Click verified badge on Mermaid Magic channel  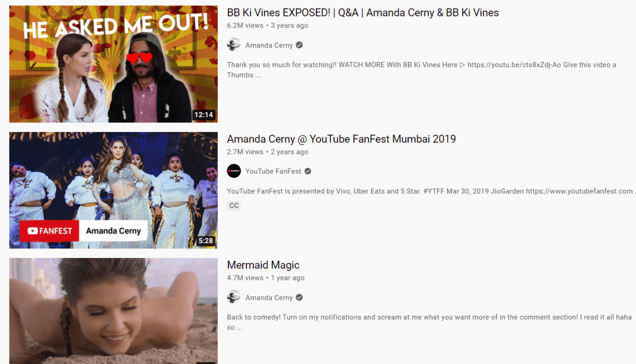pyautogui.click(x=299, y=298)
